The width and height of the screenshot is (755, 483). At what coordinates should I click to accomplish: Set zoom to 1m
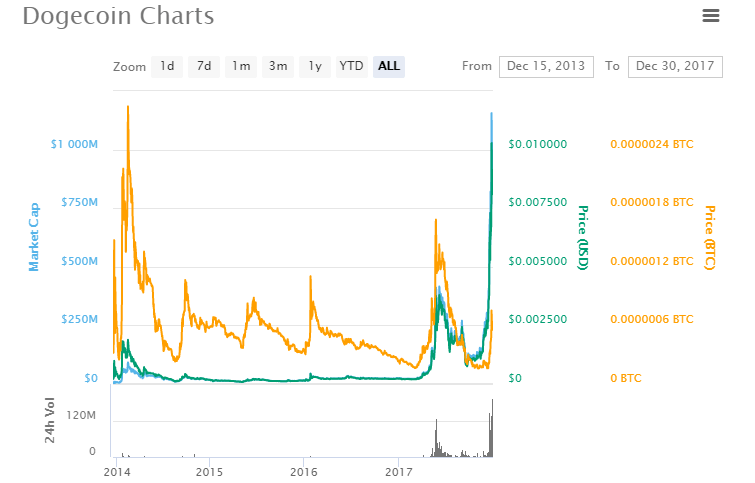click(x=241, y=66)
